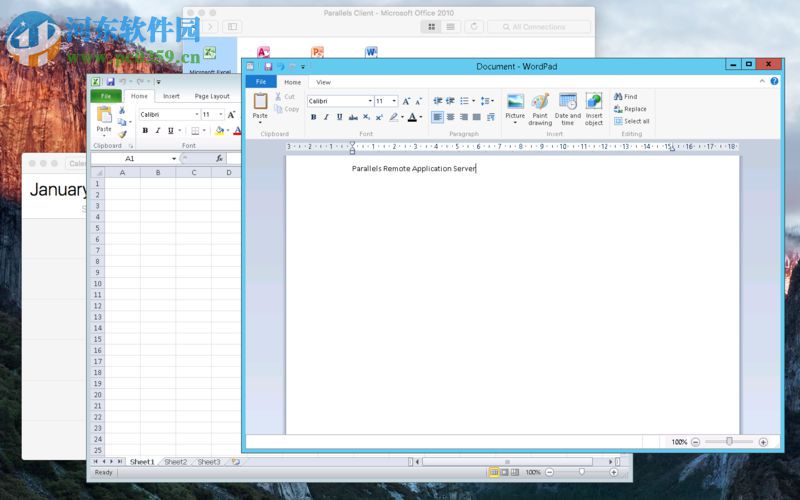Screen dimensions: 800x500
Task: Switch to Excel Page Layout tab
Action: point(212,96)
